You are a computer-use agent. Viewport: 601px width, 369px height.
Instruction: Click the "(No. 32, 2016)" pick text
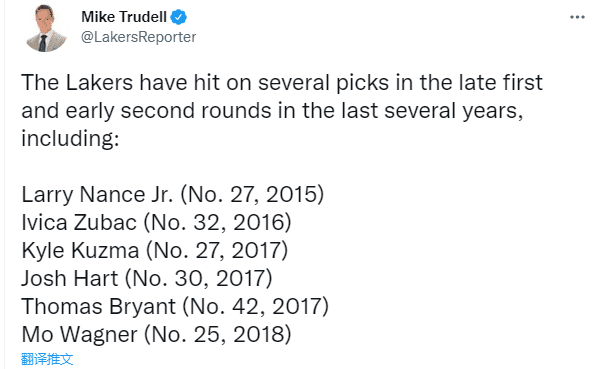(x=217, y=223)
